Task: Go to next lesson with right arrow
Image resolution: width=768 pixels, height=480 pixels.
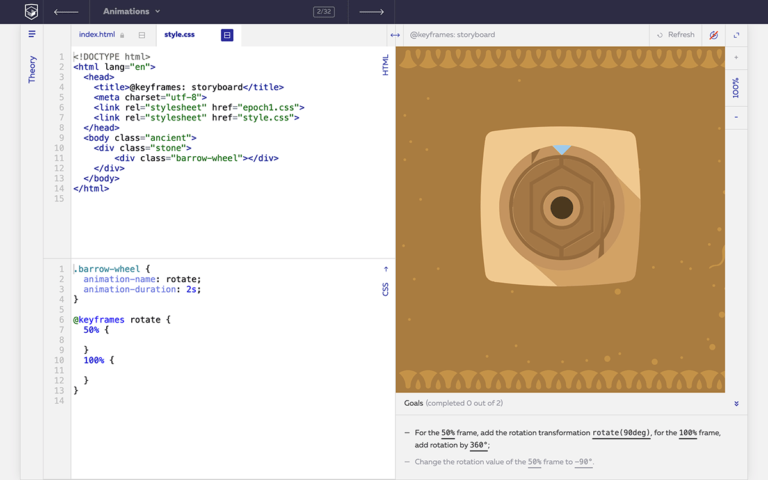Action: [371, 12]
